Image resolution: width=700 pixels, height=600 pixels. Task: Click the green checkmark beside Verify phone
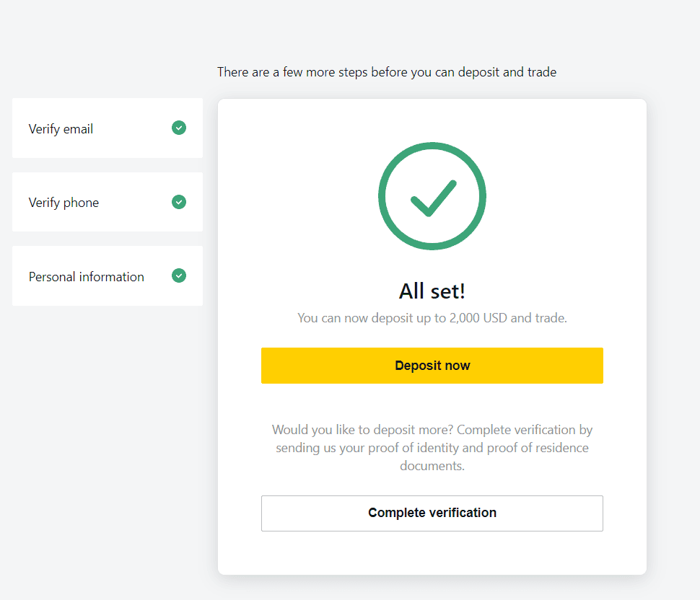(x=179, y=202)
